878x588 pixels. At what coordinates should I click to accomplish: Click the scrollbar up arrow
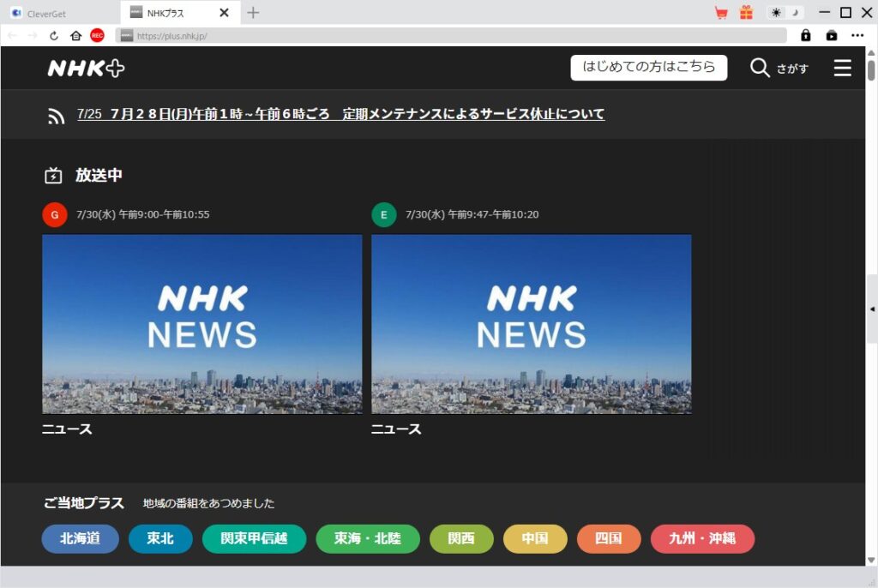pos(871,52)
